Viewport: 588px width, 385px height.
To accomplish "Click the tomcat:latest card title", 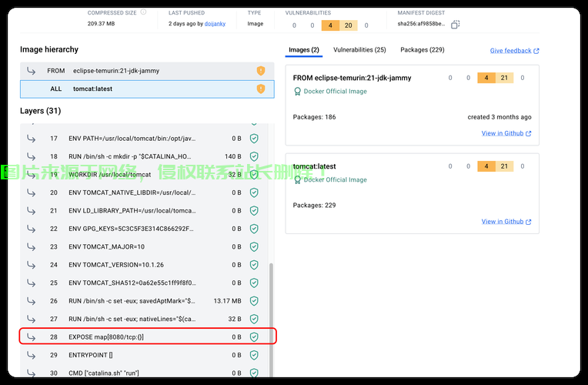I will coord(314,166).
